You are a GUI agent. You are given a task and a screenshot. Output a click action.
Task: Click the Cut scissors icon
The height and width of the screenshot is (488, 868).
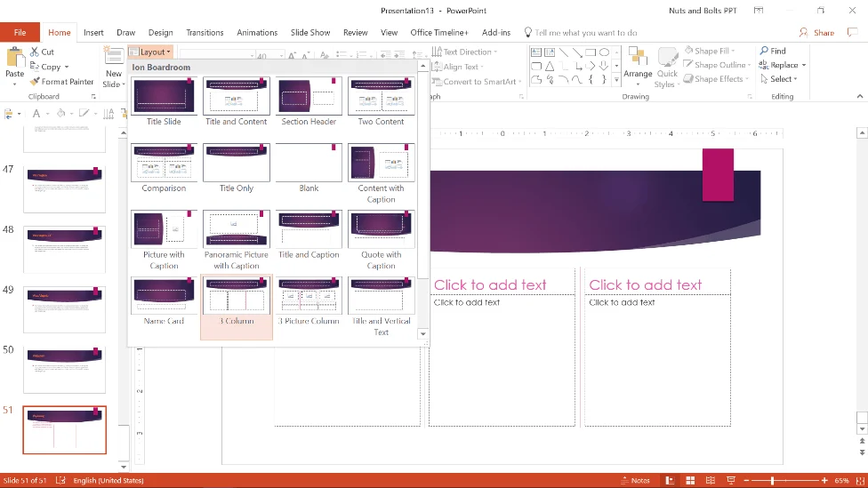point(35,52)
